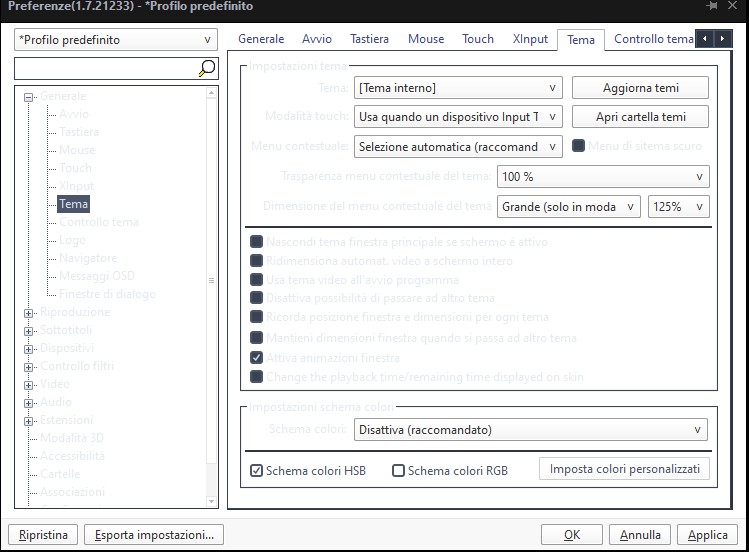Click the settings search input field
Screen dimensions: 749x552
(104, 68)
